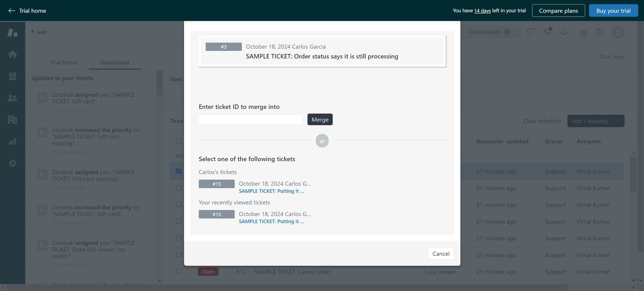Open Organizations via the building icon
The image size is (644, 291).
13,119
